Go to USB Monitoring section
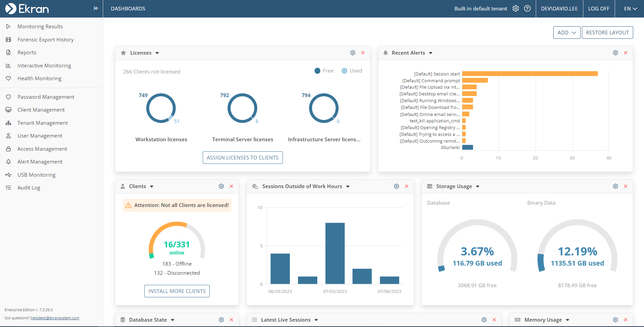Image resolution: width=644 pixels, height=327 pixels. (36, 175)
